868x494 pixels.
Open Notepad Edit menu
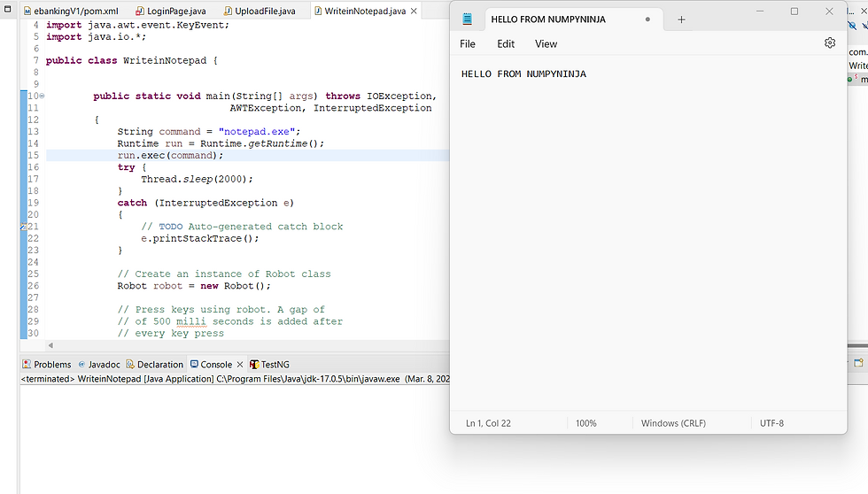tap(506, 43)
